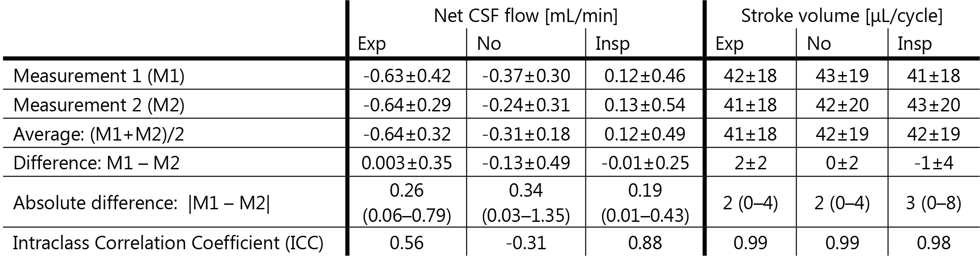Click the 0.26 (0.06–0.79) cell
Image resolution: width=980 pixels, height=256 pixels.
coord(407,203)
